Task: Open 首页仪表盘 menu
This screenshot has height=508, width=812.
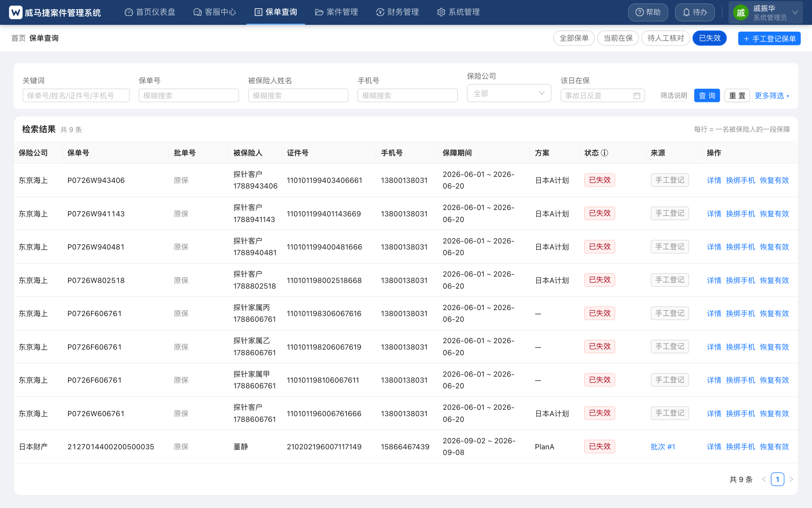Action: point(150,12)
